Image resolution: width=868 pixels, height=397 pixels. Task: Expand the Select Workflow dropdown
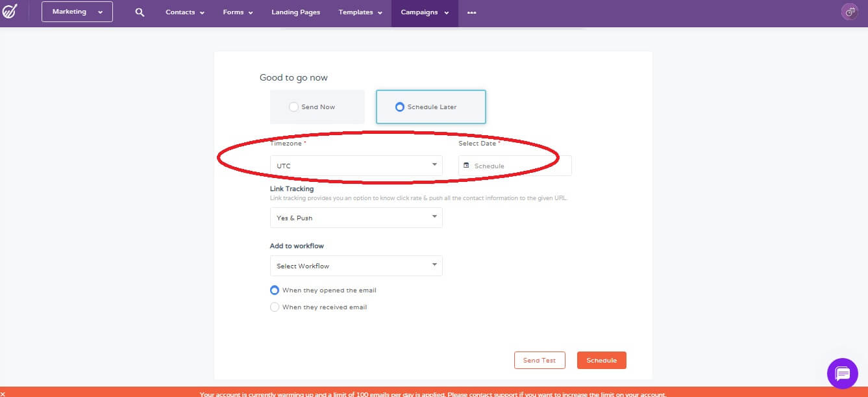pos(356,266)
